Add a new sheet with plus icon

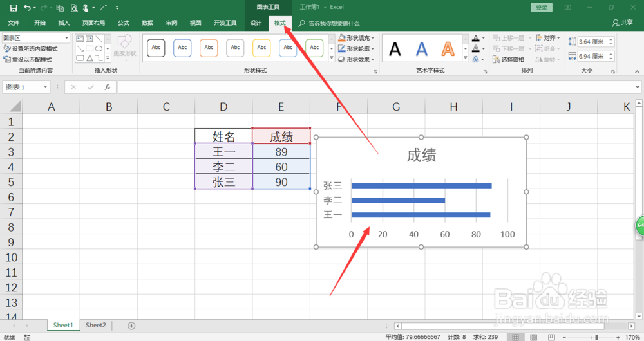tap(131, 326)
